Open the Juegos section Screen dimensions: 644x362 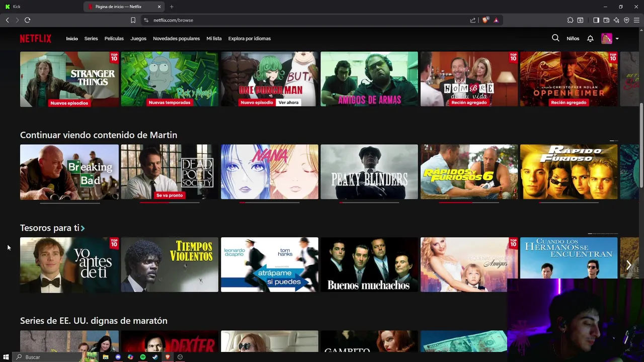(x=138, y=39)
